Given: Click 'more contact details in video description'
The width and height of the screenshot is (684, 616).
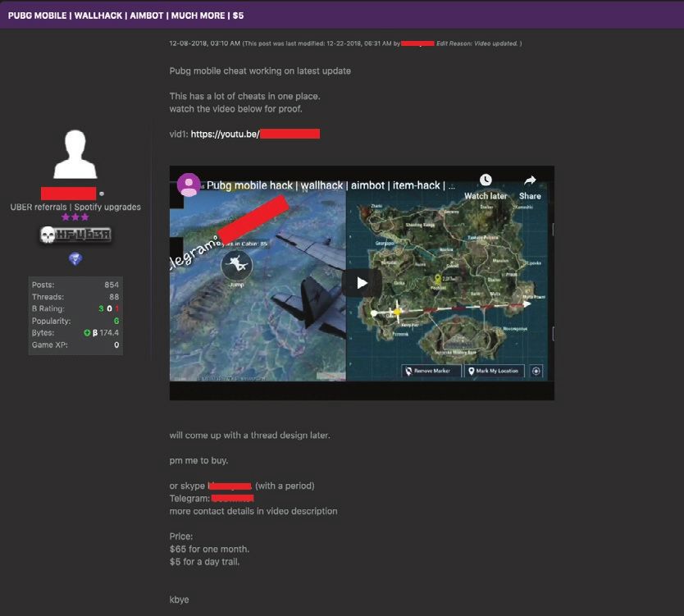Looking at the screenshot, I should pos(253,511).
